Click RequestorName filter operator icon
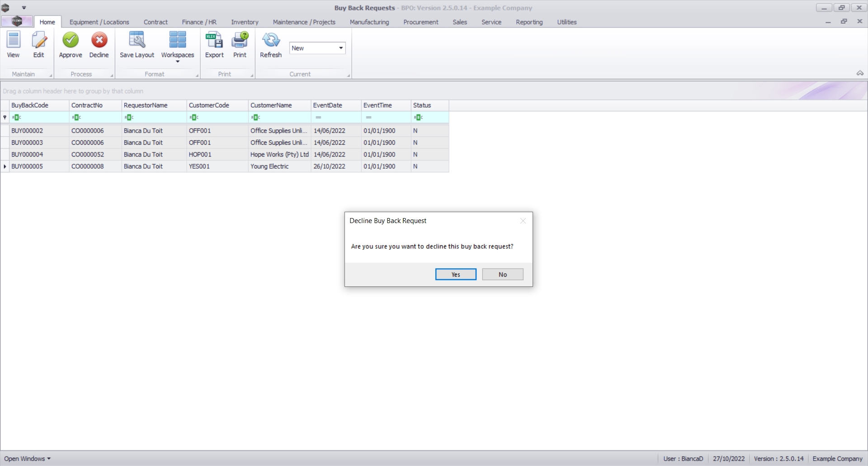The image size is (868, 466). [x=129, y=118]
